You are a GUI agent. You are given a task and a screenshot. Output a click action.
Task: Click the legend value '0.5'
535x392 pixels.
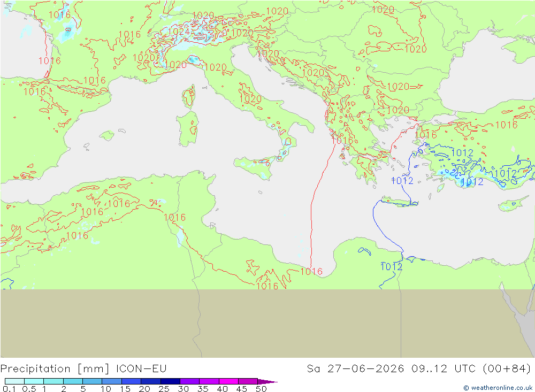pyautogui.click(x=29, y=389)
